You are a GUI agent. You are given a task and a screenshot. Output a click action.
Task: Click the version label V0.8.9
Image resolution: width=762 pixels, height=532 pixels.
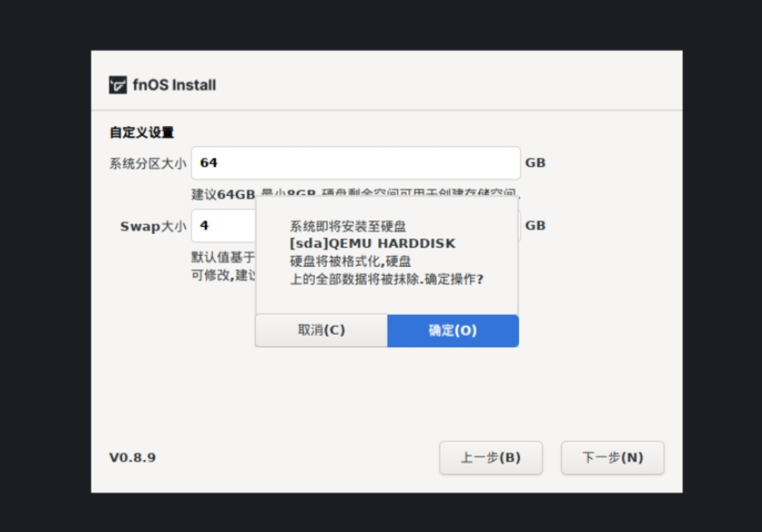132,457
